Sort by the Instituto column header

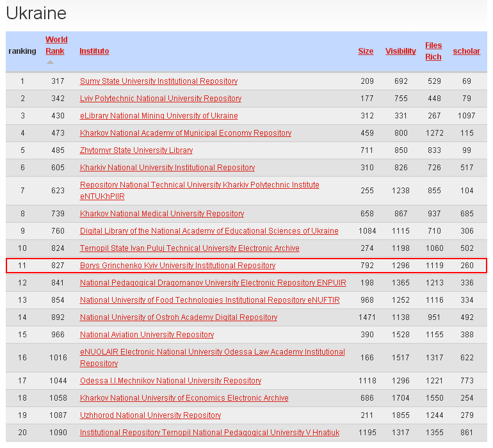pyautogui.click(x=94, y=51)
